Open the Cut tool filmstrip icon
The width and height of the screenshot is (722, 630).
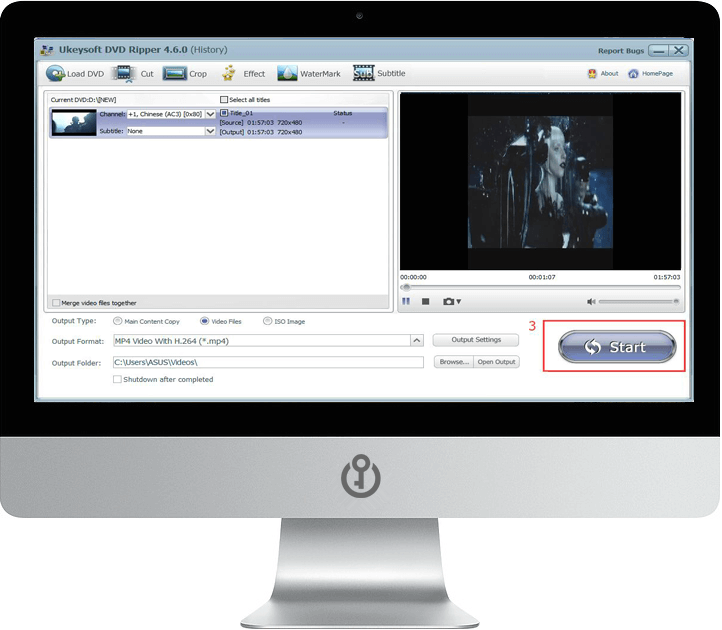[x=124, y=74]
